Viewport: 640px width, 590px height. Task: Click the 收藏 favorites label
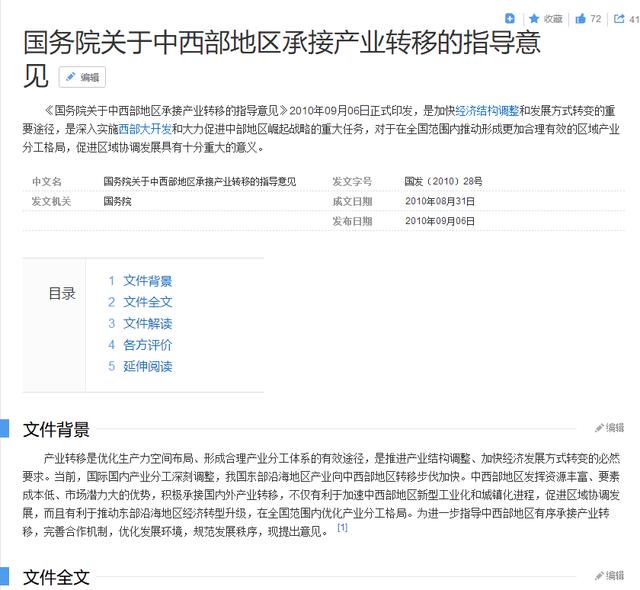pyautogui.click(x=553, y=18)
